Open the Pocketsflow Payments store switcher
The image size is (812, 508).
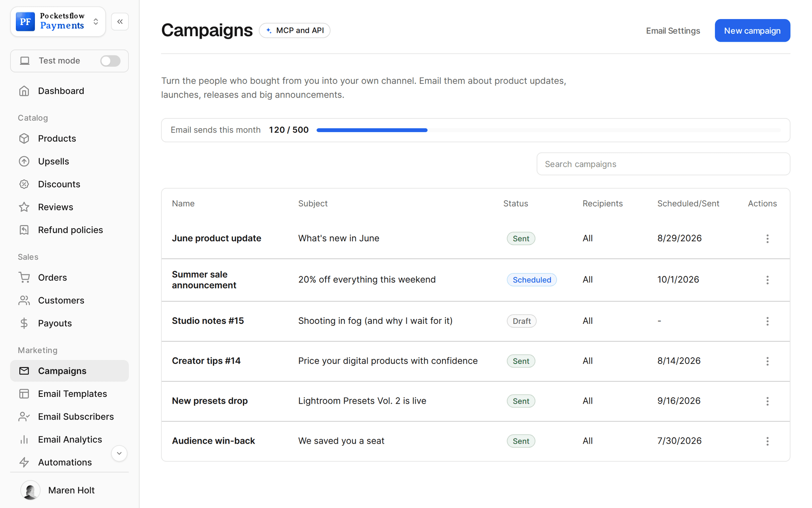coord(58,21)
